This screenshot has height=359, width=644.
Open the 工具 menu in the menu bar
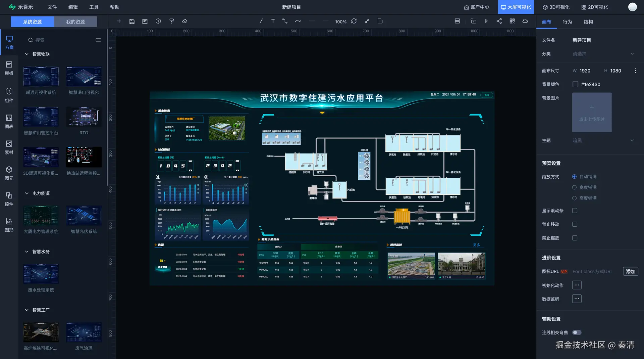click(94, 7)
